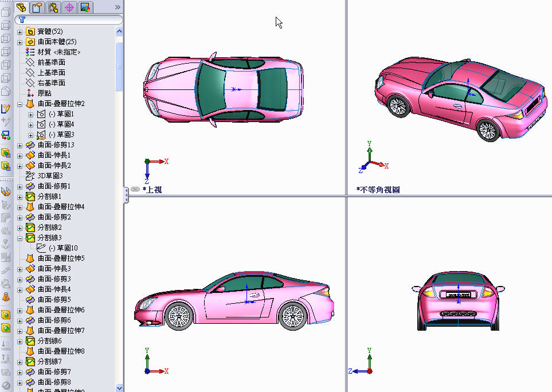Click the tree scrollbar down arrow
The height and width of the screenshot is (392, 552).
(x=119, y=388)
